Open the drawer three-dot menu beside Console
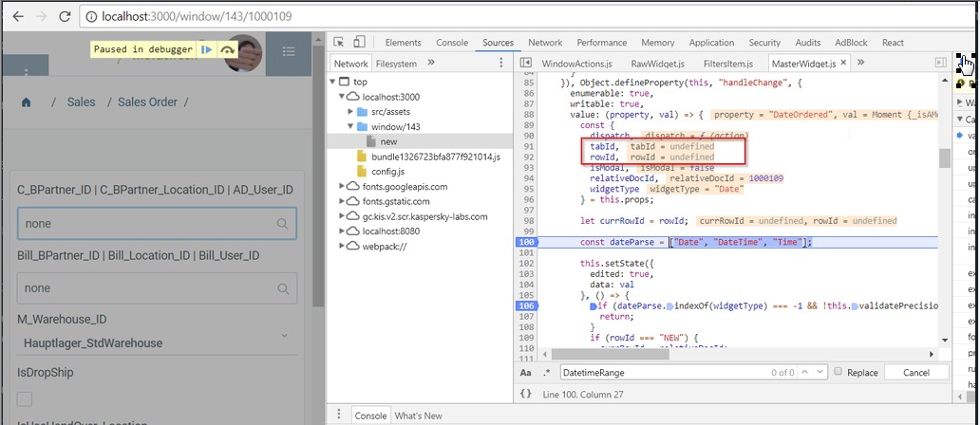Viewport: 980px width, 425px height. point(339,415)
